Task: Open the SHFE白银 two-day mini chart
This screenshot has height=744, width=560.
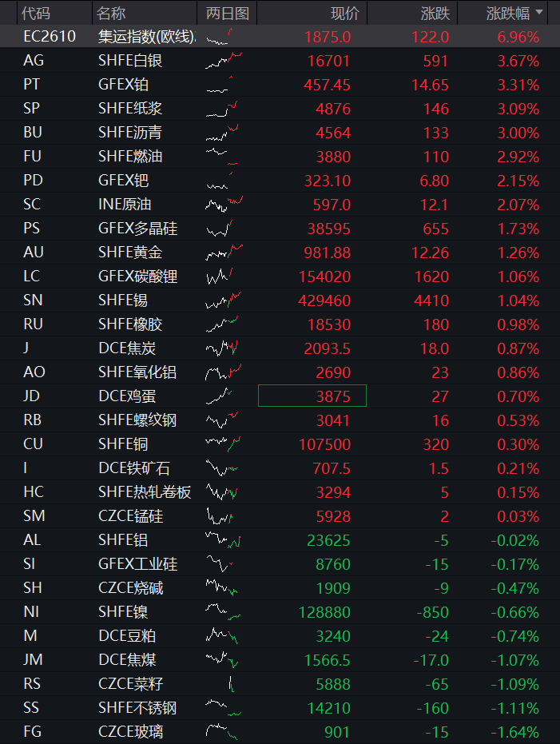Action: coord(224,61)
